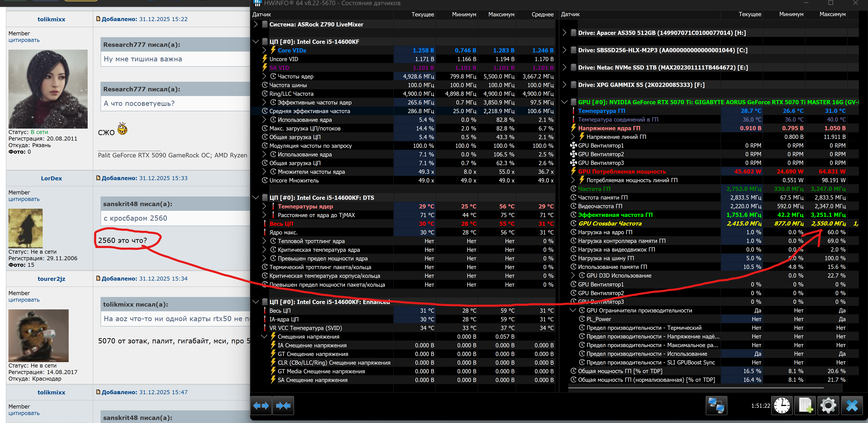Click цитировать under LorDex

[24, 199]
